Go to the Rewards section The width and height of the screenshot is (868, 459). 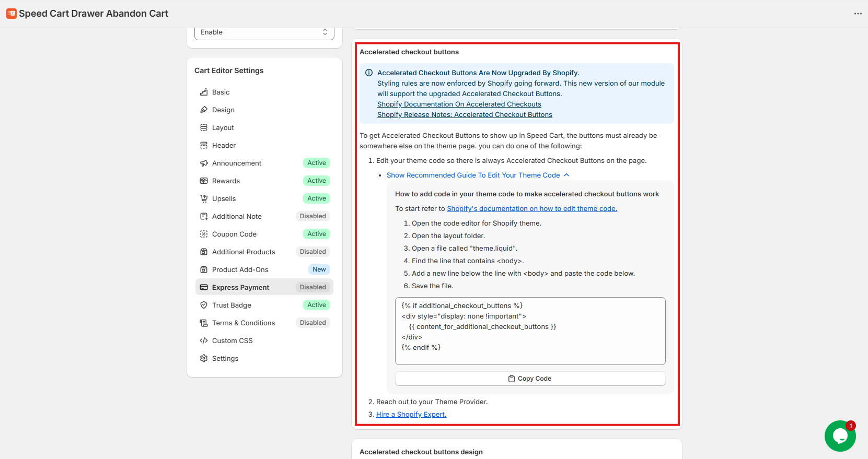click(226, 181)
